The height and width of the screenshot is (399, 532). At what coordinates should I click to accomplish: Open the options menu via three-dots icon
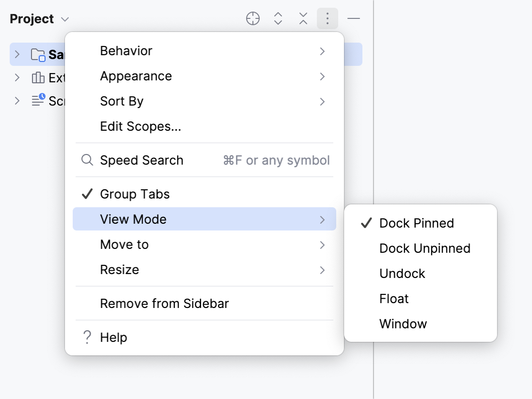tap(327, 18)
